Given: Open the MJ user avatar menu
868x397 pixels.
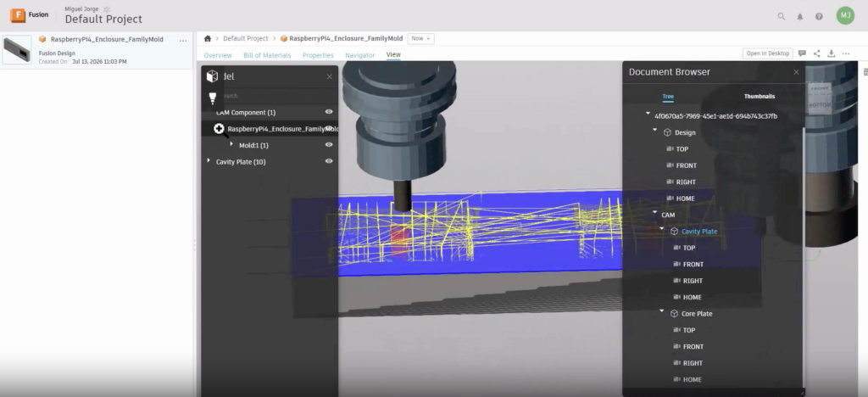Looking at the screenshot, I should (845, 15).
